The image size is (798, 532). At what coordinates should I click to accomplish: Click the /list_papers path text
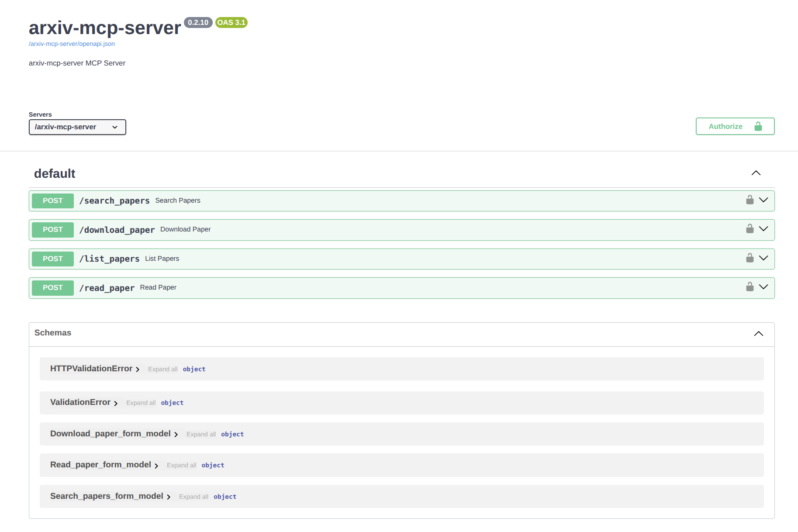pos(110,259)
